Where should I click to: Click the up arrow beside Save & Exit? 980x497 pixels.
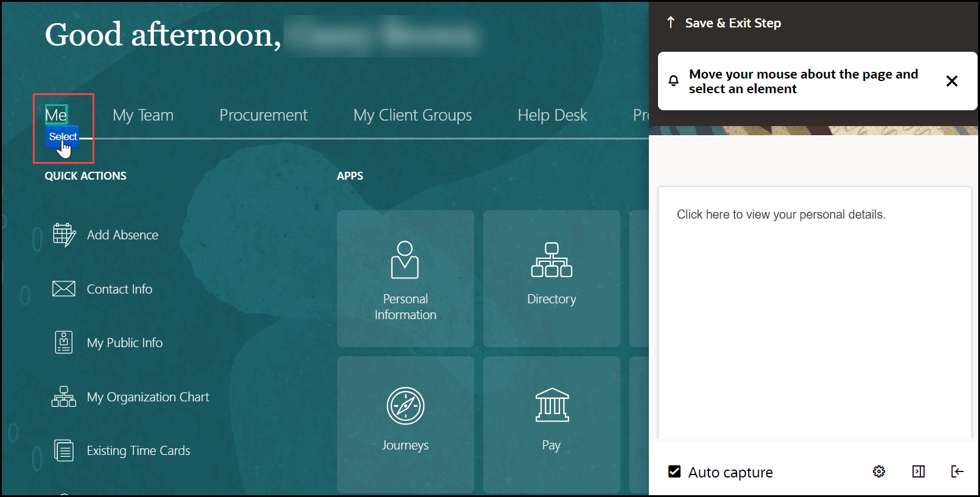pyautogui.click(x=671, y=23)
